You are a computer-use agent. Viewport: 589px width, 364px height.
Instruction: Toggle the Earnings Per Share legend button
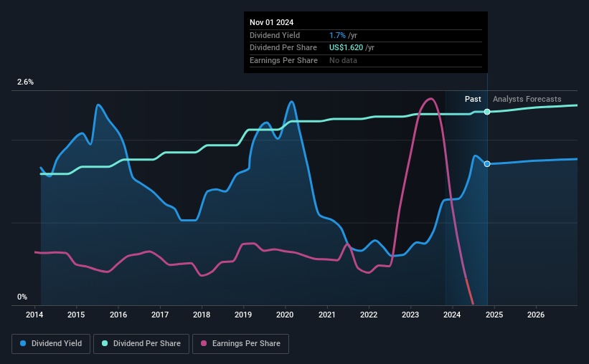coord(240,344)
